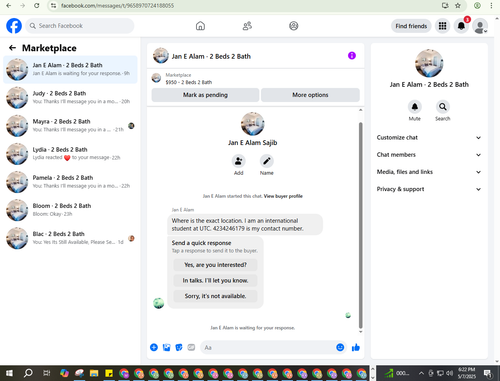Image resolution: width=500 pixels, height=381 pixels.
Task: Go back using Marketplace back arrow
Action: pyautogui.click(x=12, y=48)
